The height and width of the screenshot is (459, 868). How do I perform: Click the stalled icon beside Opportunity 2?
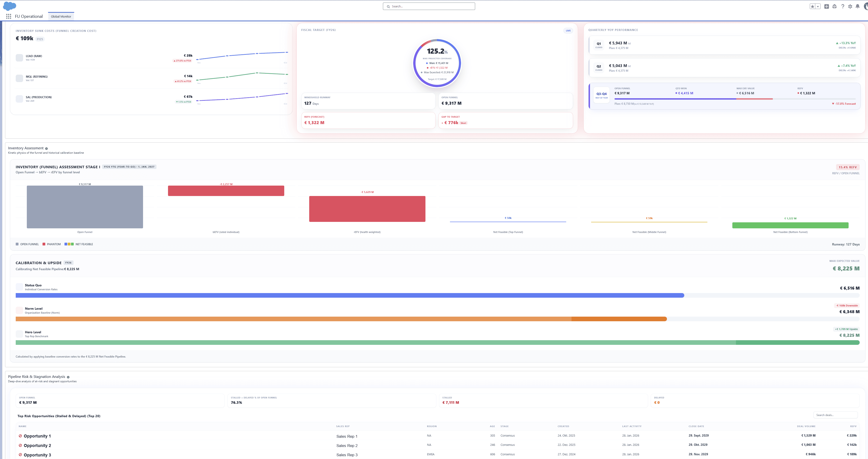pyautogui.click(x=20, y=445)
